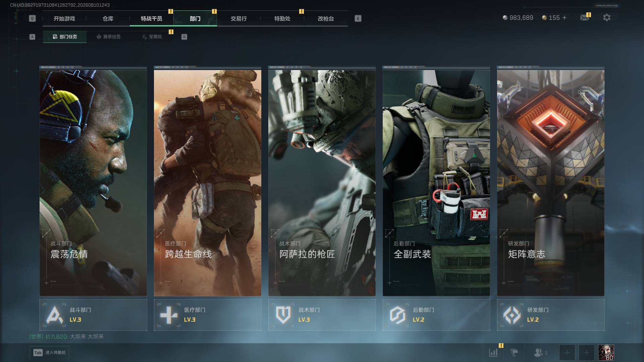Click the 战术部门 shield emblem icon
Screen dimensions: 644x362
(x=283, y=315)
